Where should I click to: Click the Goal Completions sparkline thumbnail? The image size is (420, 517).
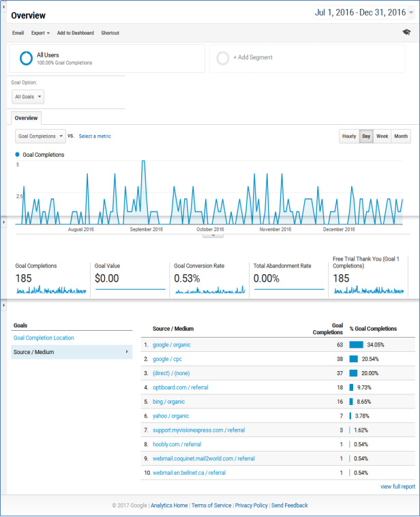click(x=51, y=290)
